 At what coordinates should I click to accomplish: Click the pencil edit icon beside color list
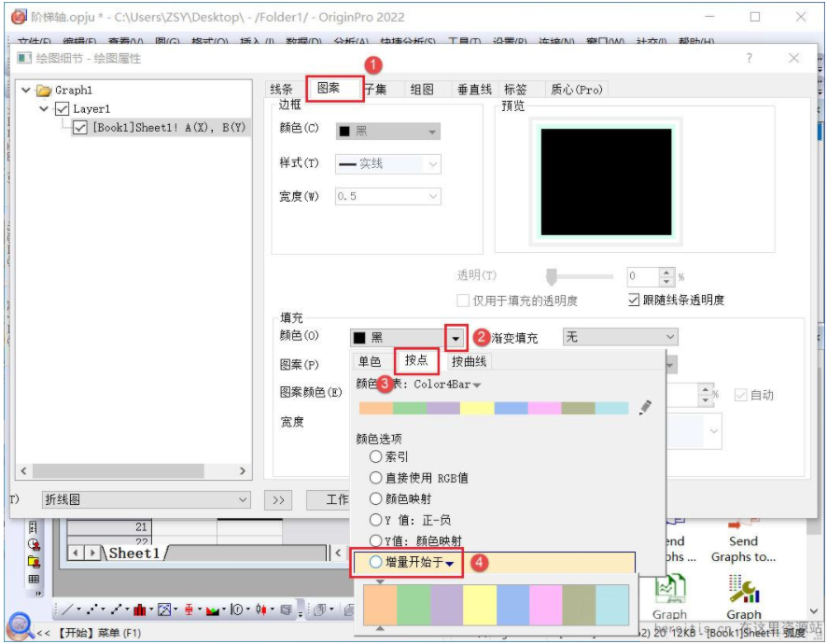[645, 407]
